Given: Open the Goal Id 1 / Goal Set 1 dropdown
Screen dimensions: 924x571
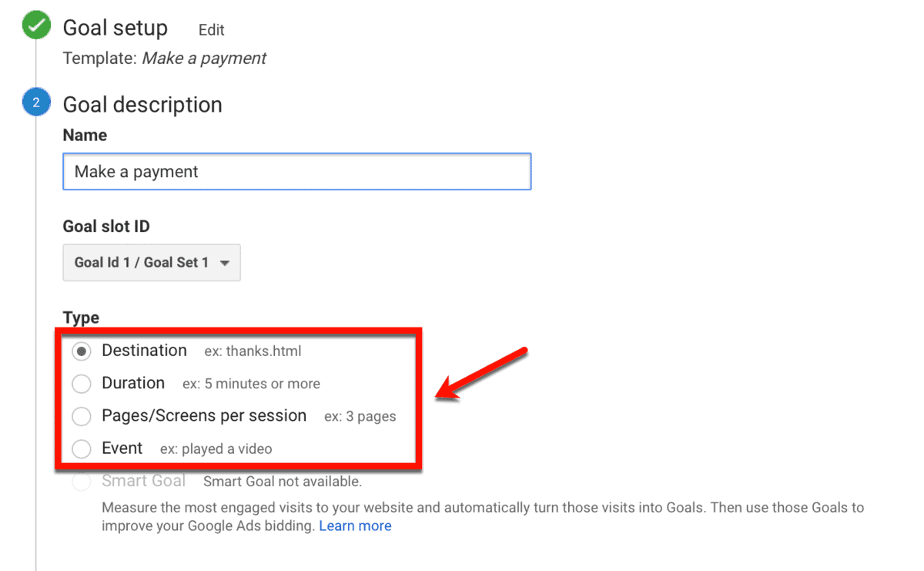Looking at the screenshot, I should coord(152,263).
